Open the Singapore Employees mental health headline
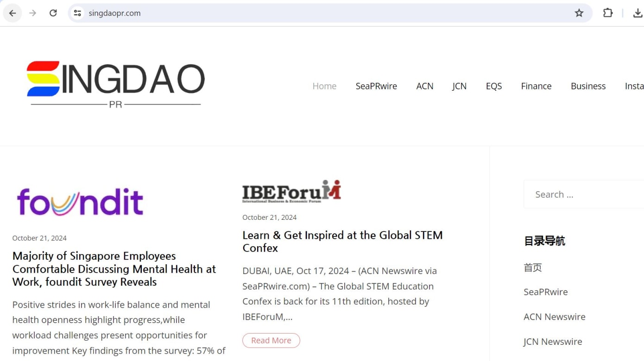 pyautogui.click(x=114, y=268)
